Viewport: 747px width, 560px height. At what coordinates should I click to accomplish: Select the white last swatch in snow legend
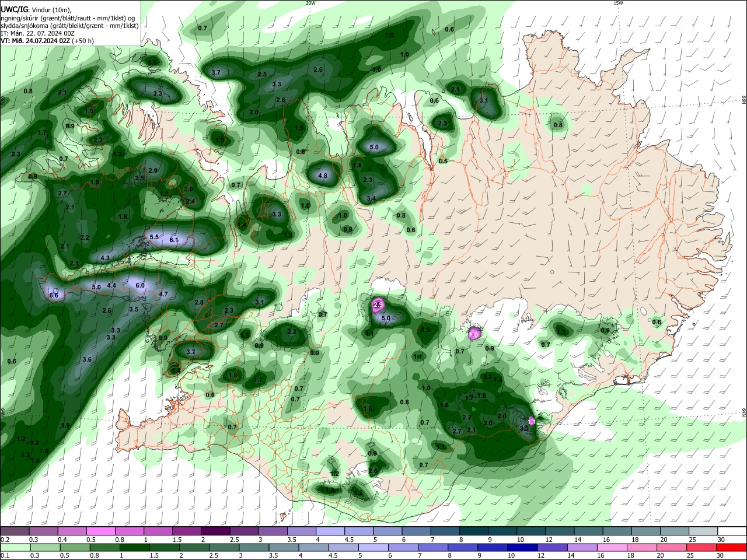coord(732,531)
